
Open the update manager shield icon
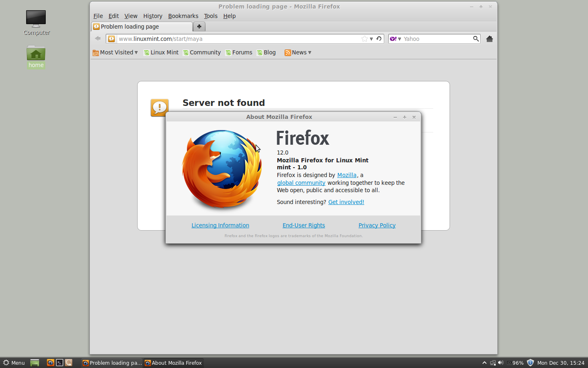(x=530, y=363)
